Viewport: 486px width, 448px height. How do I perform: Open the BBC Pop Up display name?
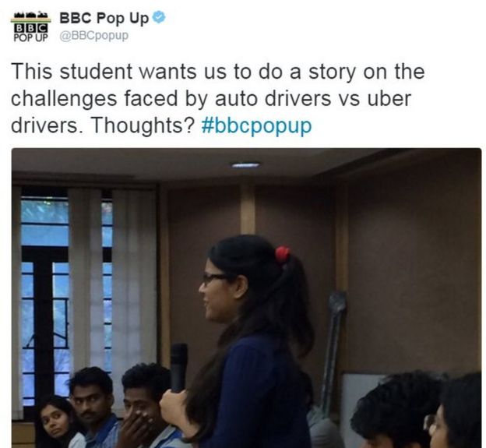(x=104, y=18)
